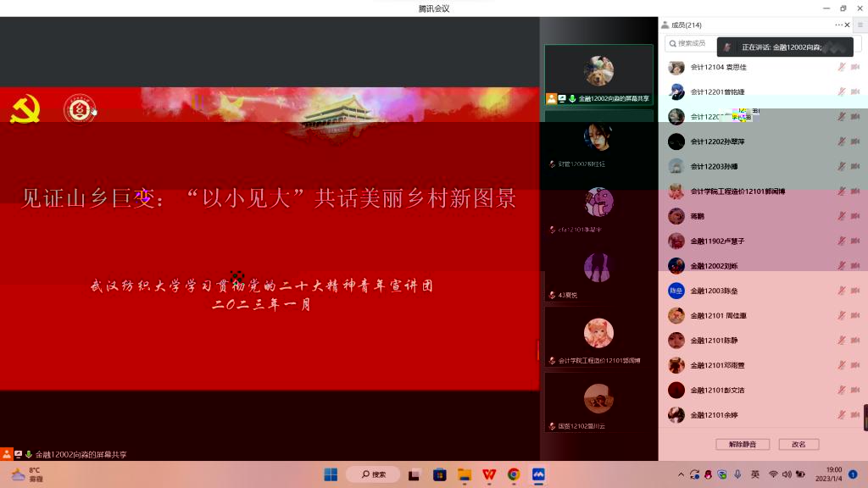
Task: Click the muted microphone icon for 会计12104 袁思佳
Action: coord(842,67)
